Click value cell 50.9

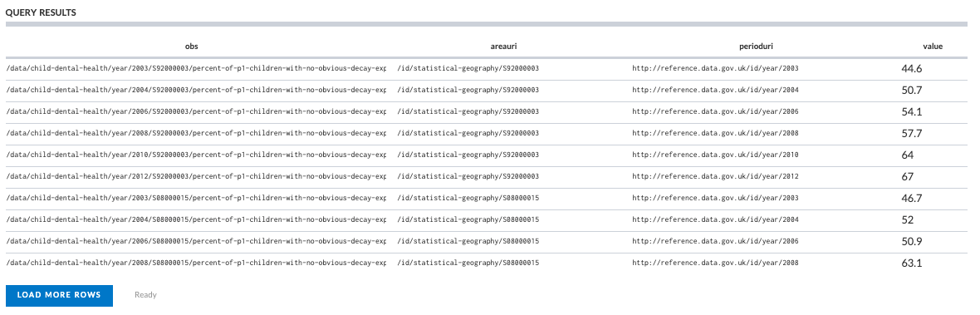(911, 241)
